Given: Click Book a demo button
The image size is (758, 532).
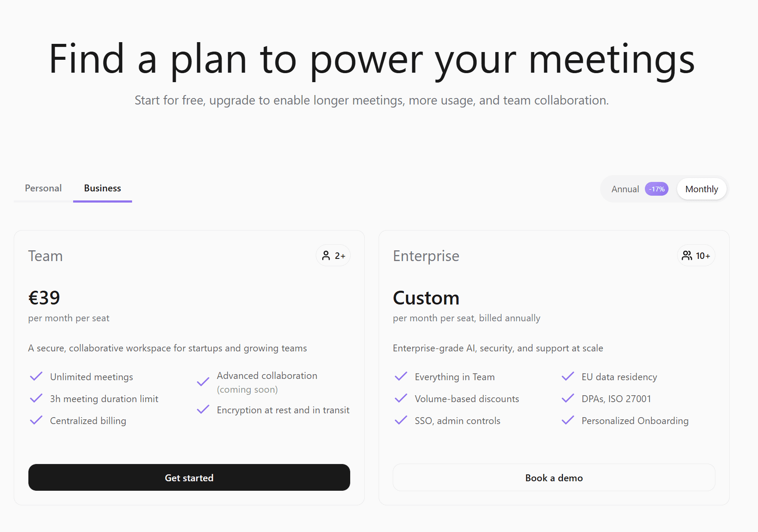Looking at the screenshot, I should 554,478.
